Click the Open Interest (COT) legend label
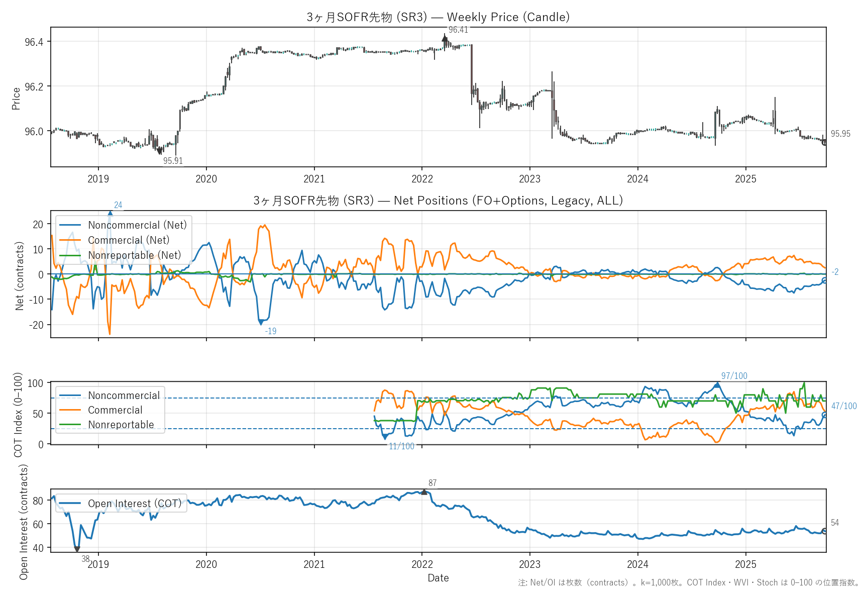868x593 pixels. point(134,504)
